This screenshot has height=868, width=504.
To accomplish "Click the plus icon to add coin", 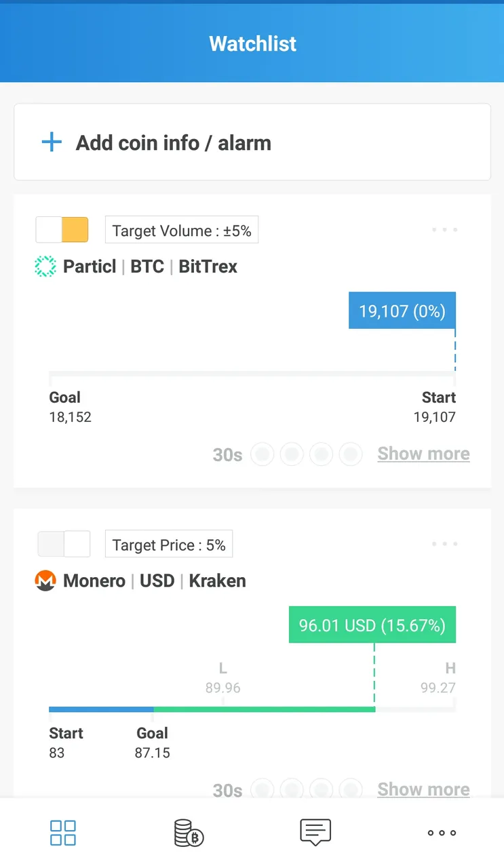I will click(52, 142).
